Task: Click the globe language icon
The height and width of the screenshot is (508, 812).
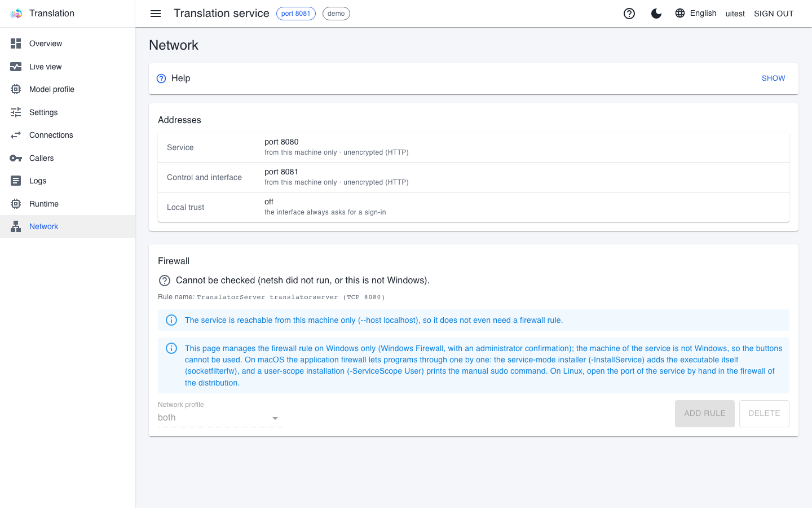Action: [x=680, y=13]
